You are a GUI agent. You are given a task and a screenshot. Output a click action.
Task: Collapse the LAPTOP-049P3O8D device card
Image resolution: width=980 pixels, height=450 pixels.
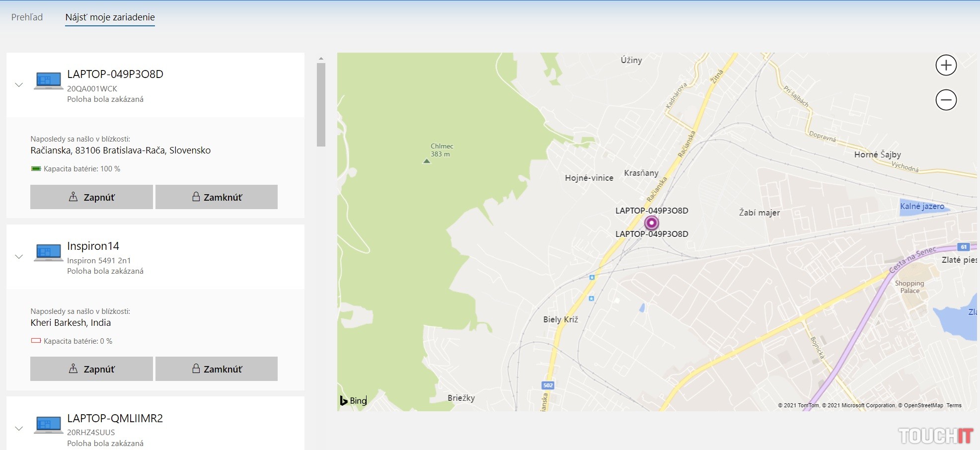19,85
